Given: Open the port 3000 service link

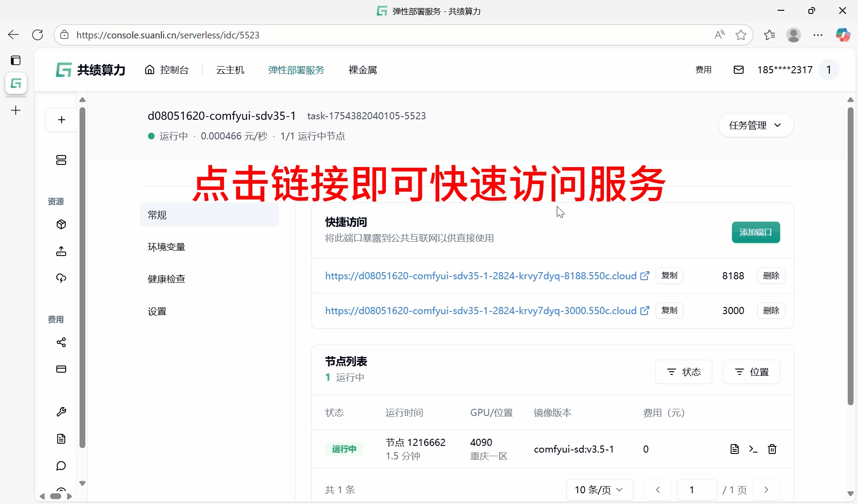Looking at the screenshot, I should [480, 311].
